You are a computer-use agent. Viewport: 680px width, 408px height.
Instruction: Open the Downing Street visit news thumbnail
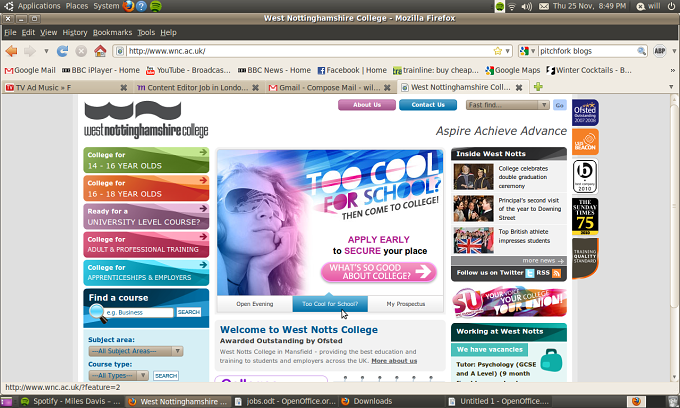click(x=474, y=209)
